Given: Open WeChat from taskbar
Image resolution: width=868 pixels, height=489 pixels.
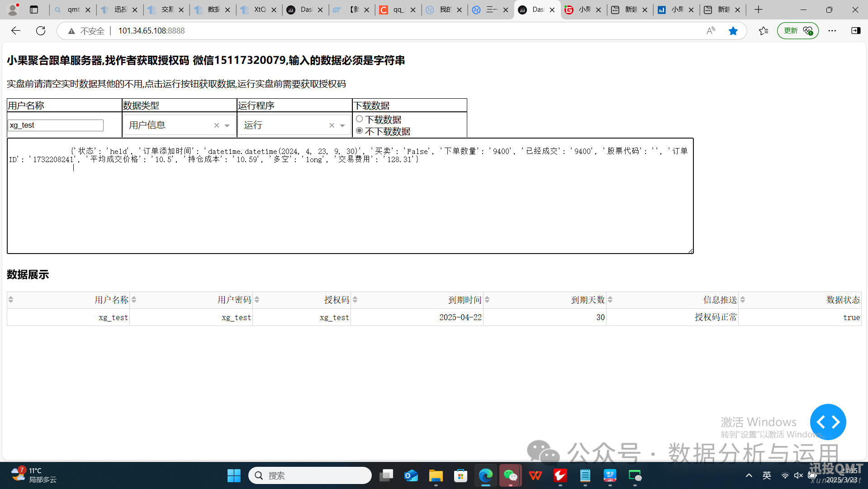Looking at the screenshot, I should [511, 475].
